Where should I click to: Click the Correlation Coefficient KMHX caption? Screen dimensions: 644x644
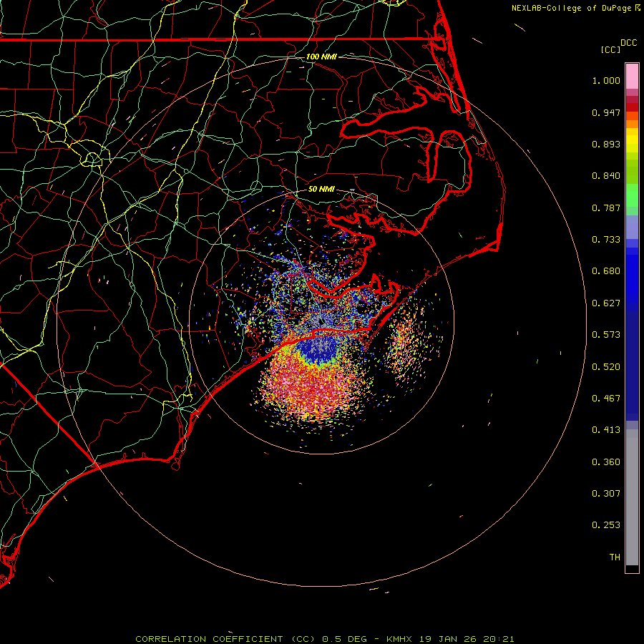(x=324, y=639)
